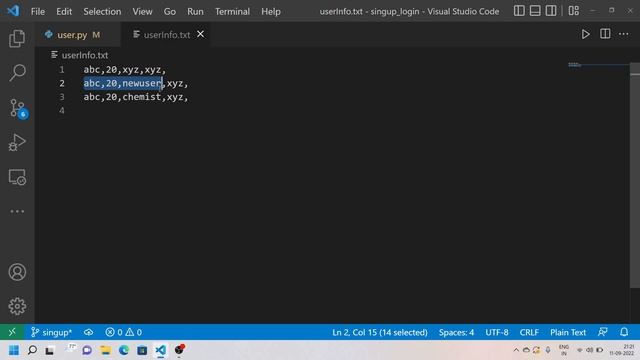Open Run and Debug view
The height and width of the screenshot is (360, 640).
(x=17, y=142)
